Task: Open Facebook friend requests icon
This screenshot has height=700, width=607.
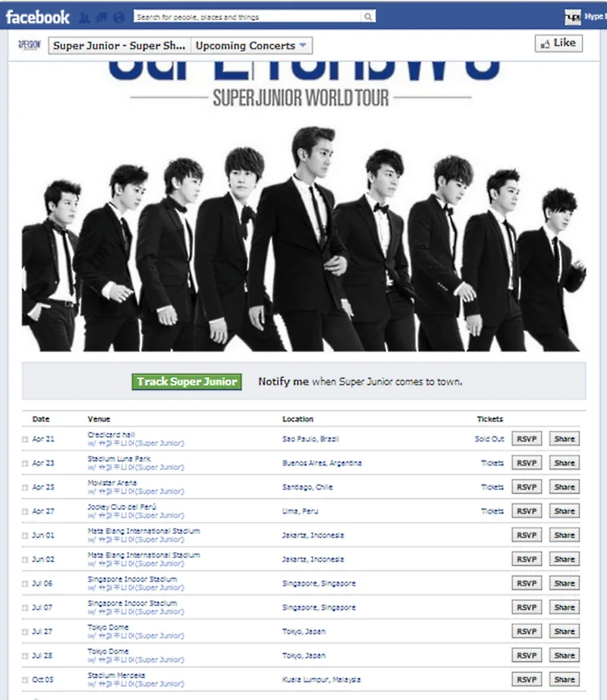Action: pos(84,17)
